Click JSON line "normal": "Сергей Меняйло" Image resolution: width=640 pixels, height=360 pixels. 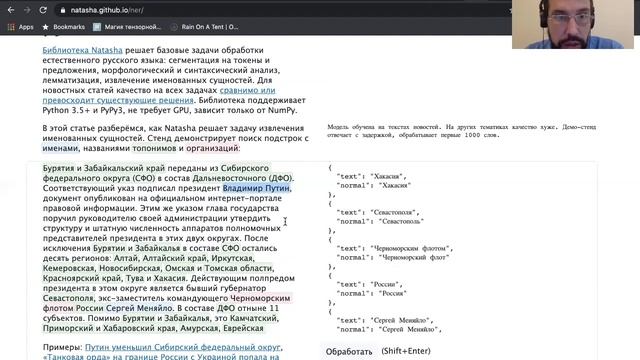point(389,329)
